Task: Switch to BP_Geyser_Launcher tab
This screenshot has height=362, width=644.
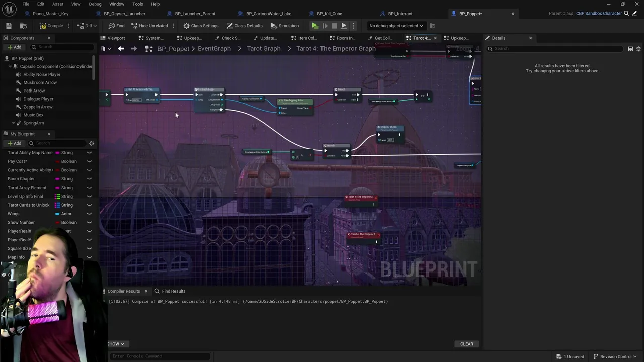Action: (x=124, y=14)
